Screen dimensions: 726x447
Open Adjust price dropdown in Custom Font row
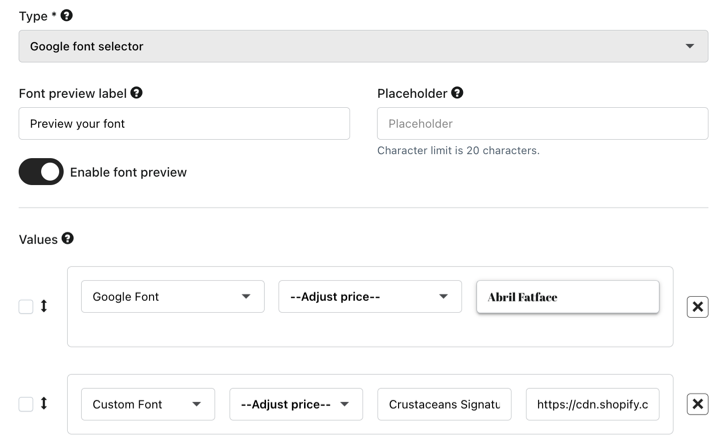[295, 404]
